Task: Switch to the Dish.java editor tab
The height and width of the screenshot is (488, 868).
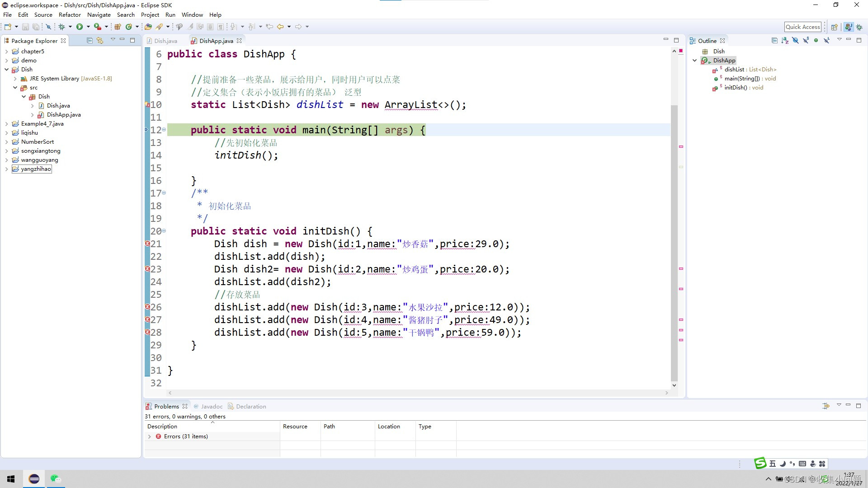Action: [x=165, y=40]
